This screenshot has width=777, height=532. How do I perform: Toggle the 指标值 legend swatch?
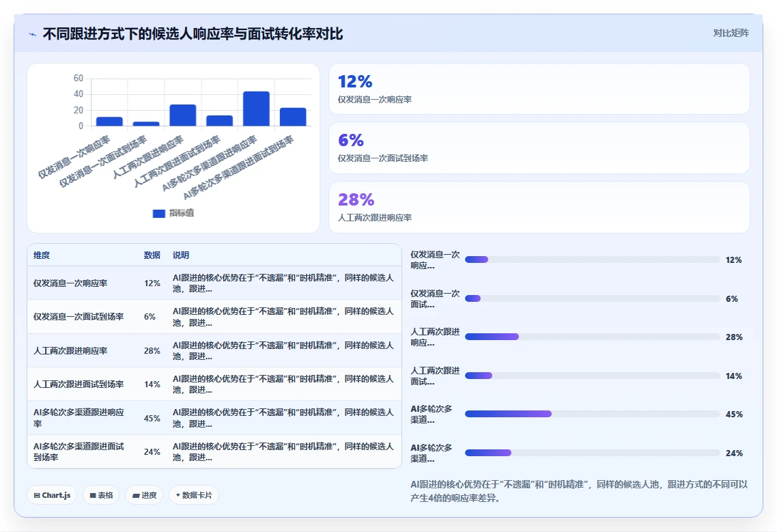[x=158, y=213]
